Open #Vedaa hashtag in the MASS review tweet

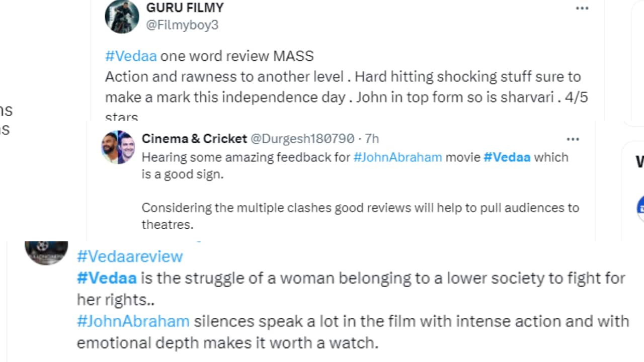[131, 56]
